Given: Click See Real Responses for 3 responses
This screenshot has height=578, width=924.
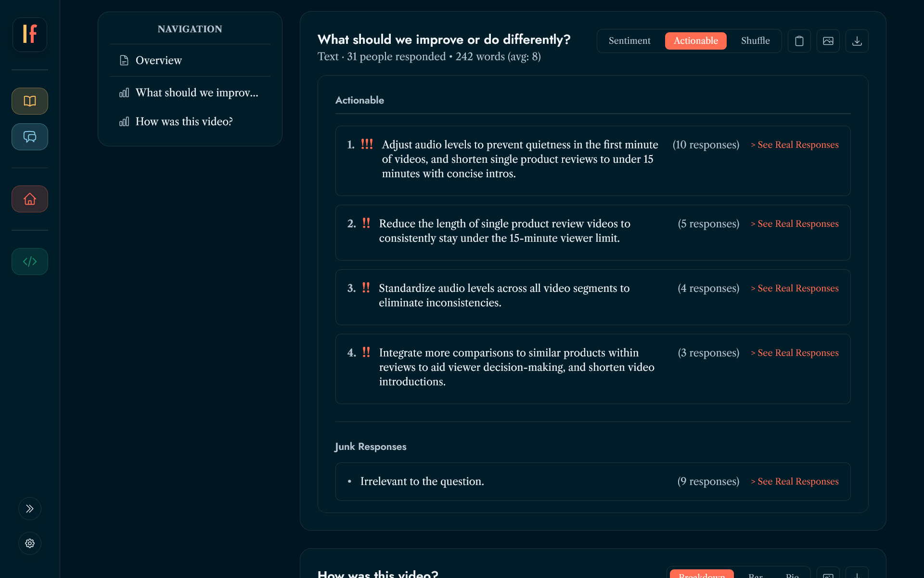Looking at the screenshot, I should (x=794, y=353).
